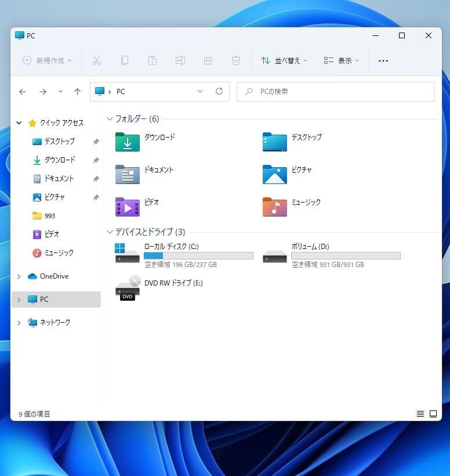
Task: Open the 表示 view dropdown menu
Action: (342, 60)
